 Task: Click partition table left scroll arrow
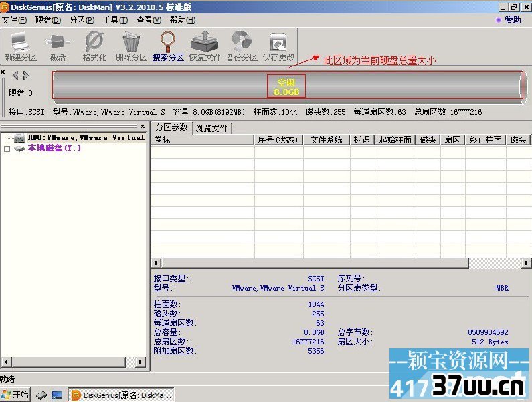(x=155, y=263)
